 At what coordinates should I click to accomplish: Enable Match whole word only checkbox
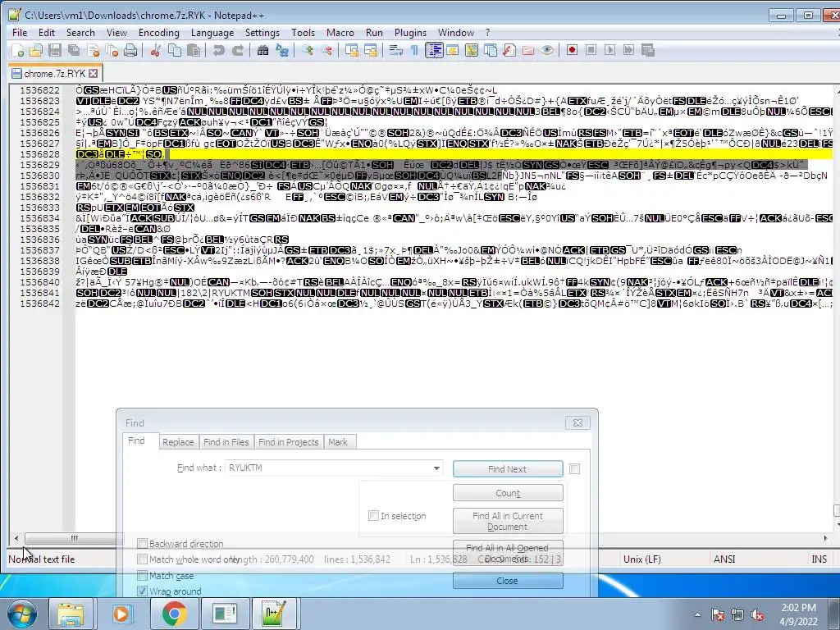click(x=142, y=559)
